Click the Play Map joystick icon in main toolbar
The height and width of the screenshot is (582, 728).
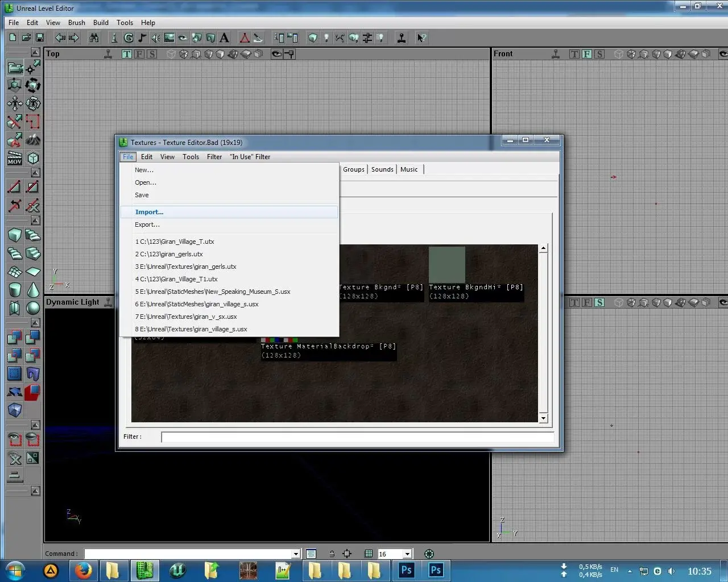pos(402,38)
